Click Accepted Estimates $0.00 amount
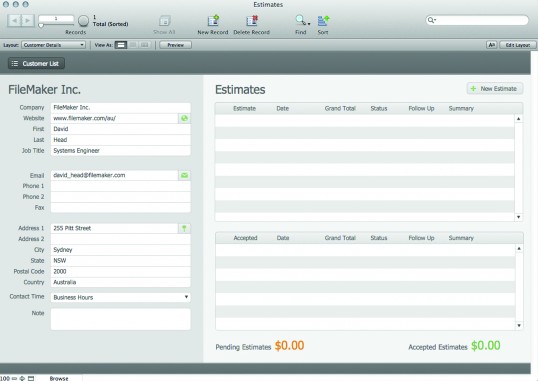 tap(486, 346)
